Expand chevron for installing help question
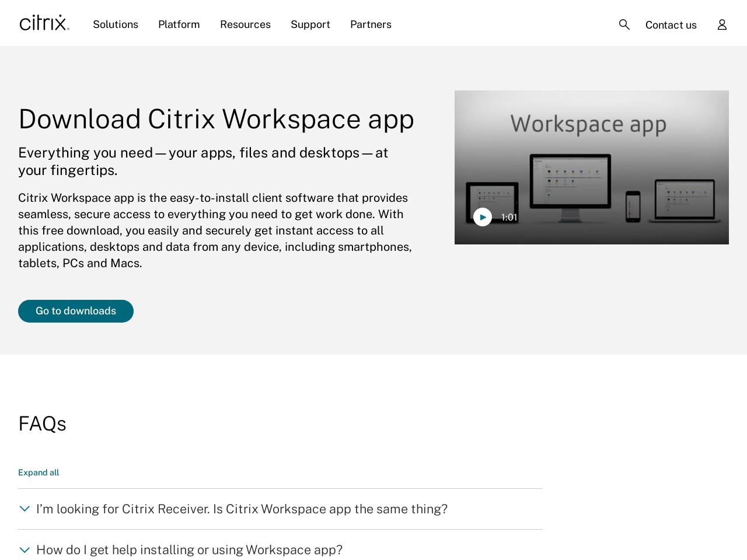Viewport: 747px width, 560px height. pos(25,550)
